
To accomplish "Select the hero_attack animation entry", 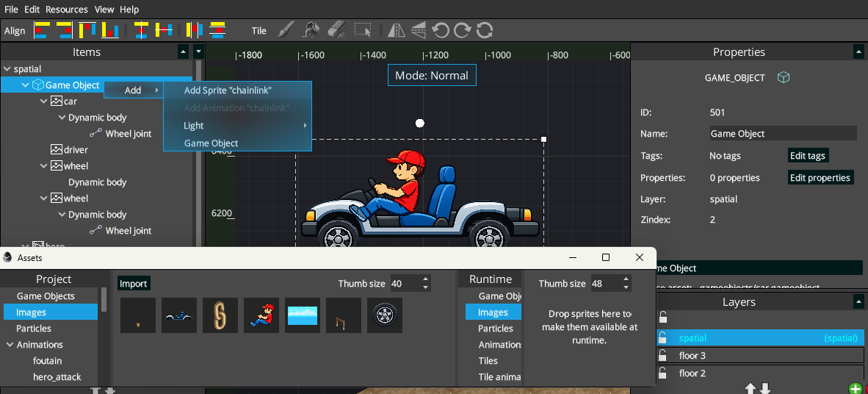I will click(x=57, y=377).
